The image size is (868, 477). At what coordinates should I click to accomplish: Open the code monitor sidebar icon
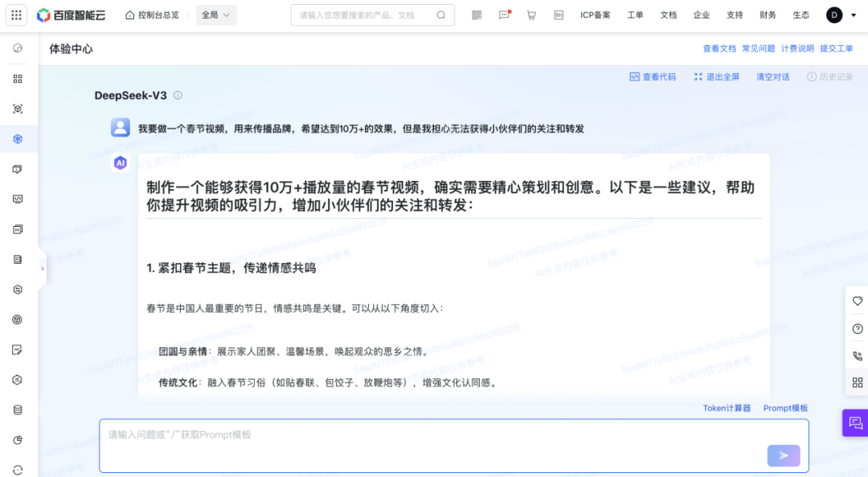[18, 199]
